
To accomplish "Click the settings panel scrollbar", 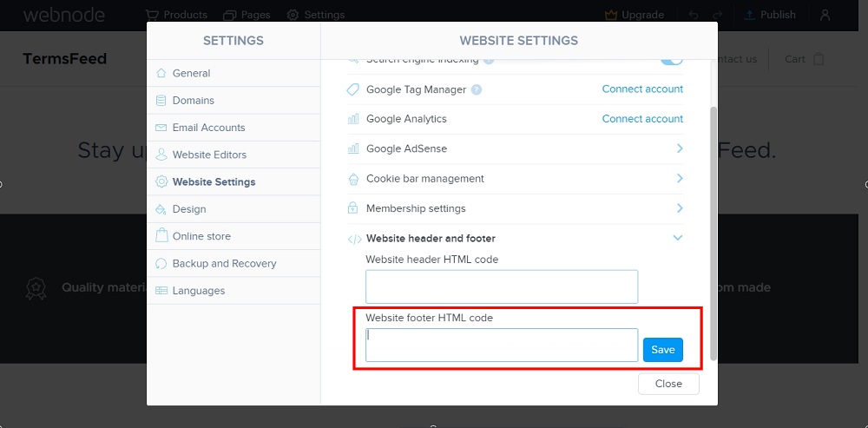I will tap(713, 234).
